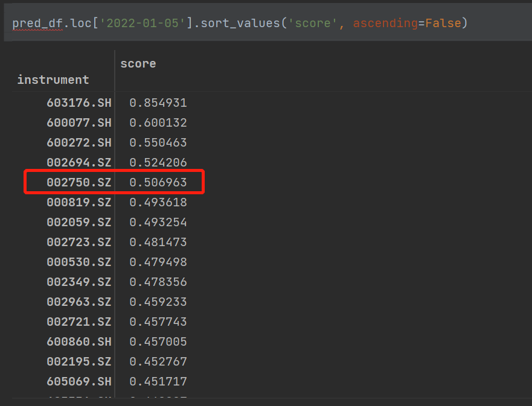Select the code cell containing pred_df.loc

click(242, 23)
